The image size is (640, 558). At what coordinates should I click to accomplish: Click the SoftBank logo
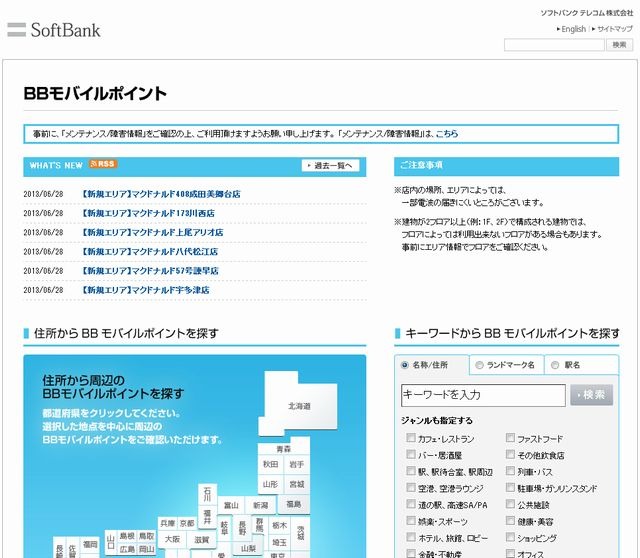(x=54, y=30)
